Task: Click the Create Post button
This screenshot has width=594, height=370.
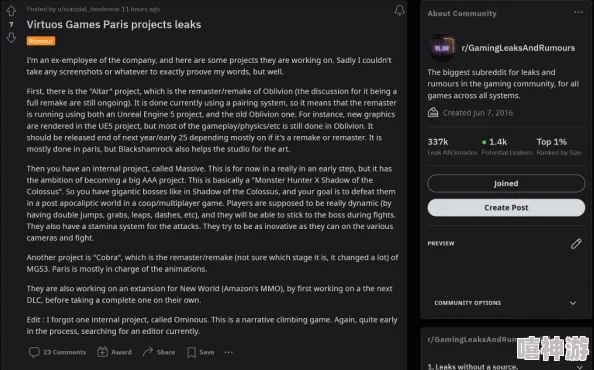Action: pyautogui.click(x=506, y=208)
